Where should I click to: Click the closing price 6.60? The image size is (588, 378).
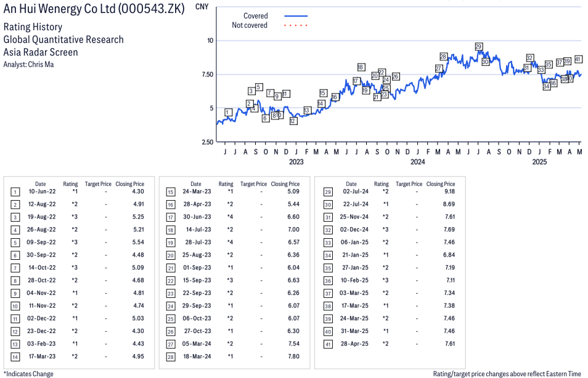point(293,217)
